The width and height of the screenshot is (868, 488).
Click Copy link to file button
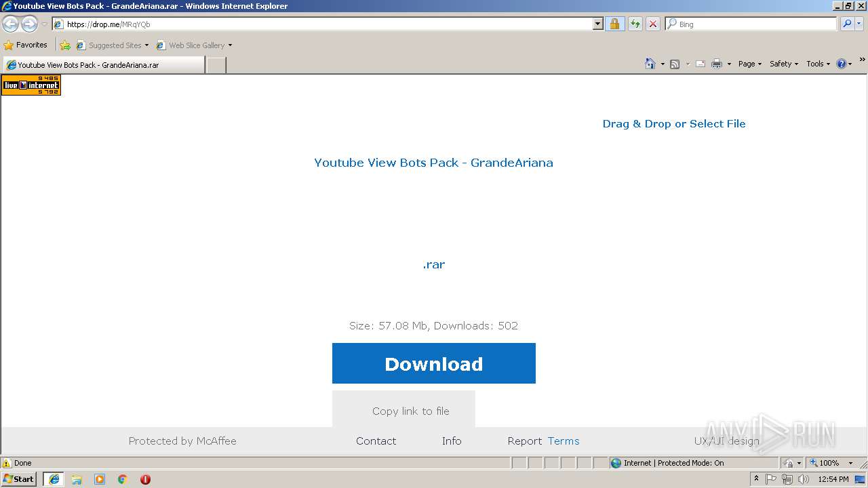(x=404, y=409)
